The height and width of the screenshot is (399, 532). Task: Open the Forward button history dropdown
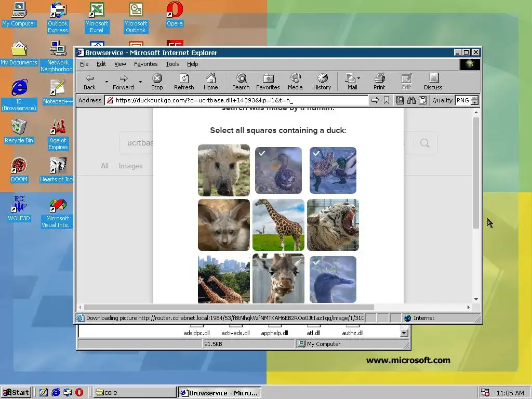coord(140,82)
